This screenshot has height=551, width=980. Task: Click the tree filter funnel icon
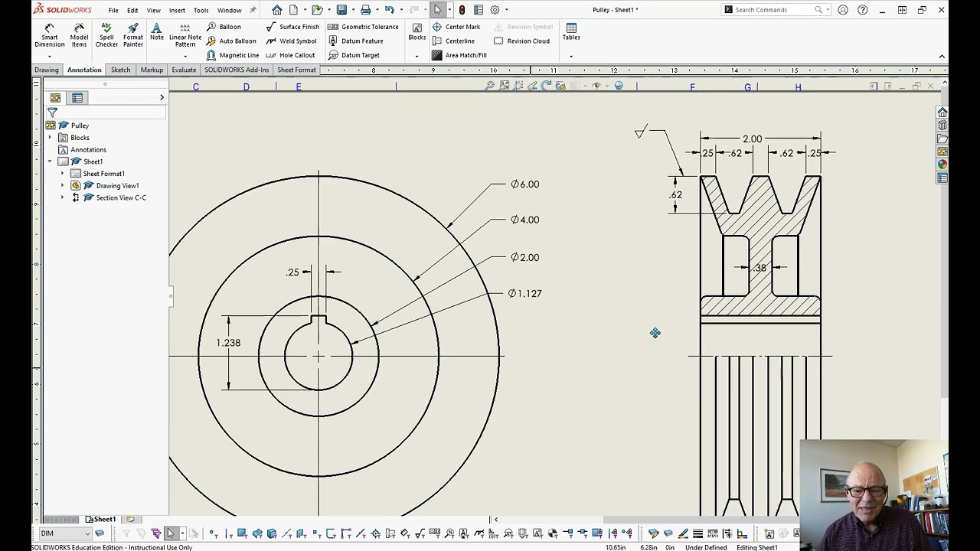pos(52,112)
